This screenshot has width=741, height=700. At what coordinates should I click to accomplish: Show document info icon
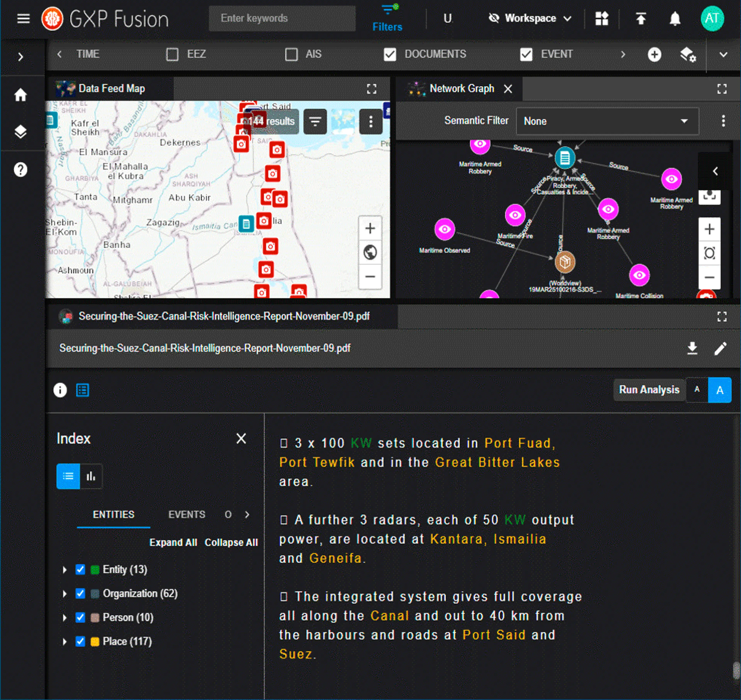tap(60, 390)
